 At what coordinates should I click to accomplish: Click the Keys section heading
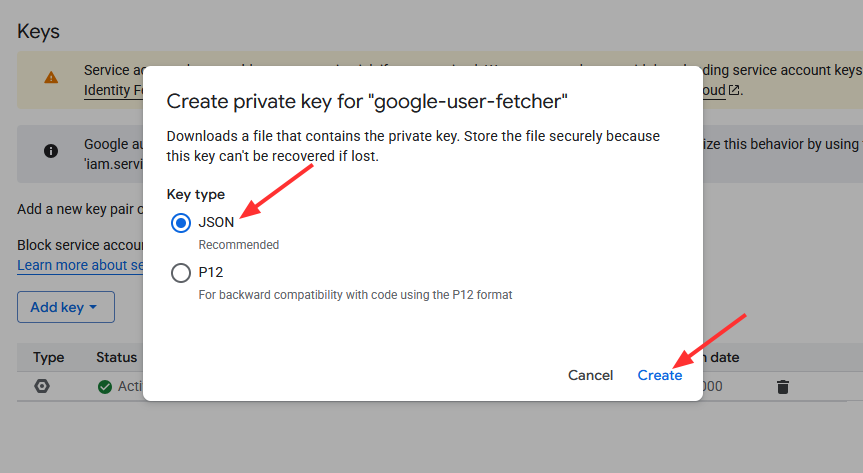(x=39, y=31)
